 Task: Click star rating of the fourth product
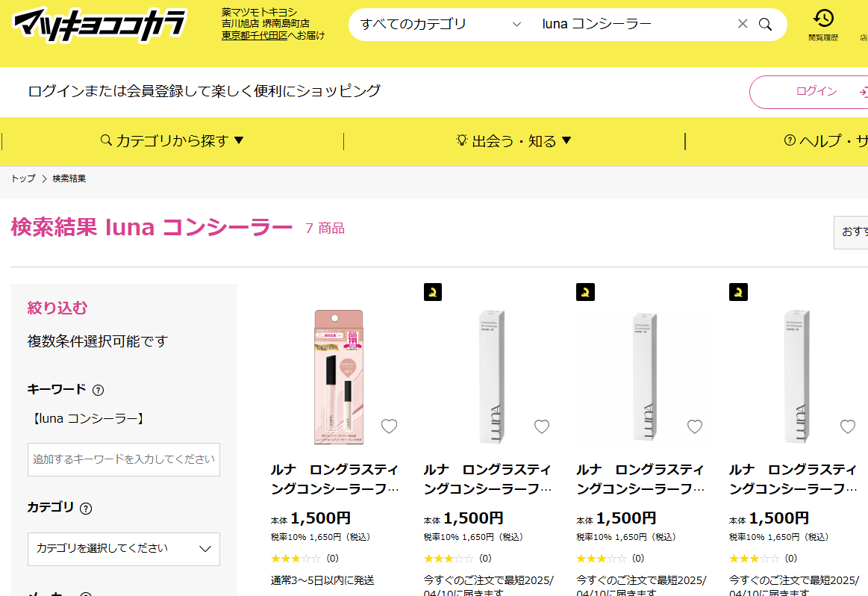(754, 559)
